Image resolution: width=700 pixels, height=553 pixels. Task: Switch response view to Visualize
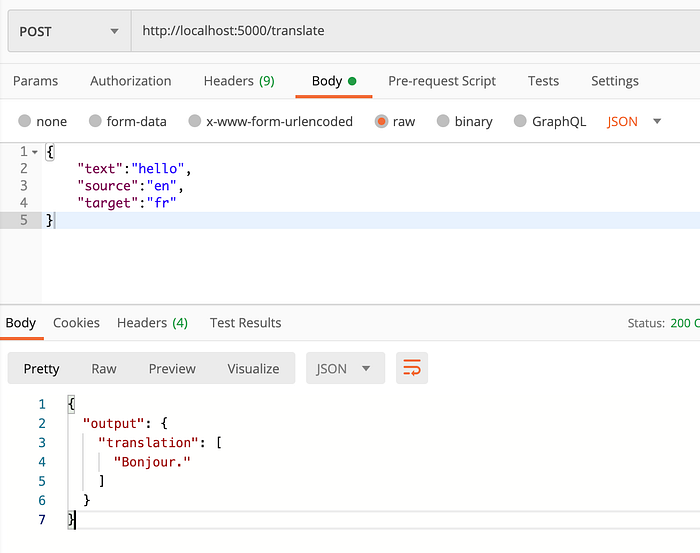(x=253, y=369)
